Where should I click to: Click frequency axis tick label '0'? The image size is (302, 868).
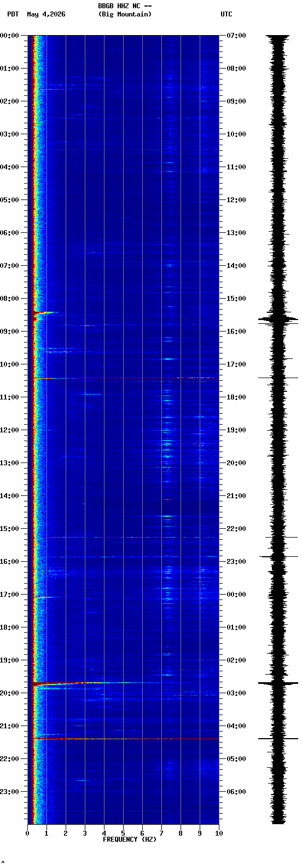click(27, 833)
